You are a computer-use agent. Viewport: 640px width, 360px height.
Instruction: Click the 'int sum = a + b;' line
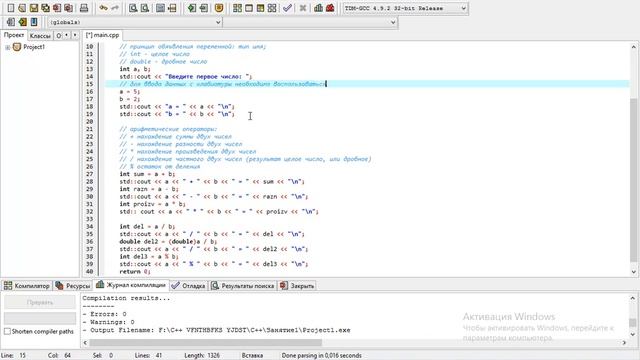147,174
